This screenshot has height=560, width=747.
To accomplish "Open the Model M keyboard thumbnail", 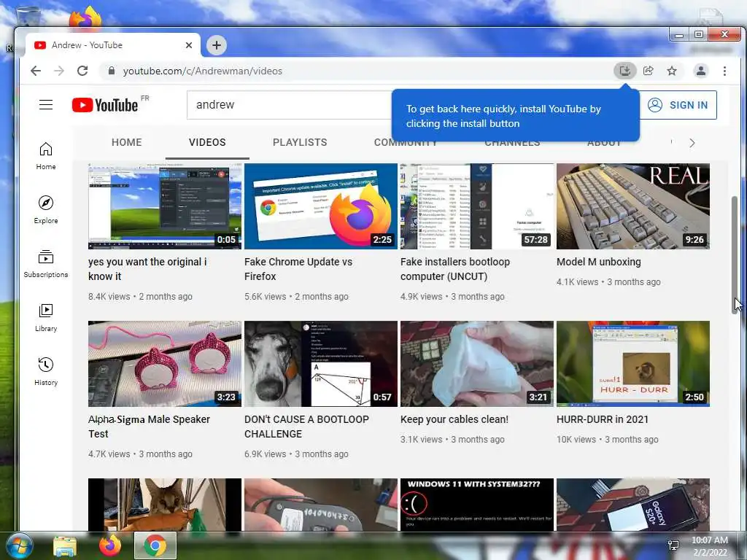I will pos(633,206).
